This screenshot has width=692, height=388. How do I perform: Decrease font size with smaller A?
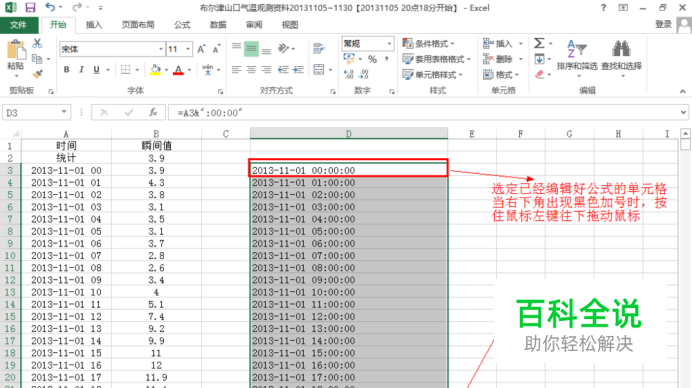(x=216, y=49)
